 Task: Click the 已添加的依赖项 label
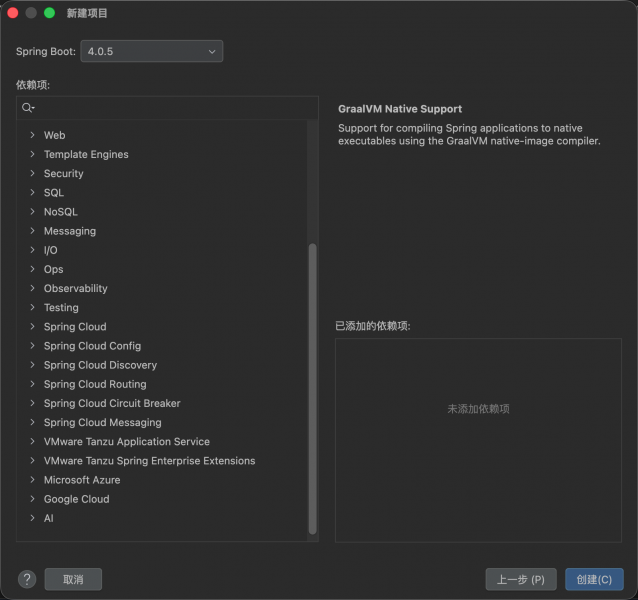tap(373, 326)
